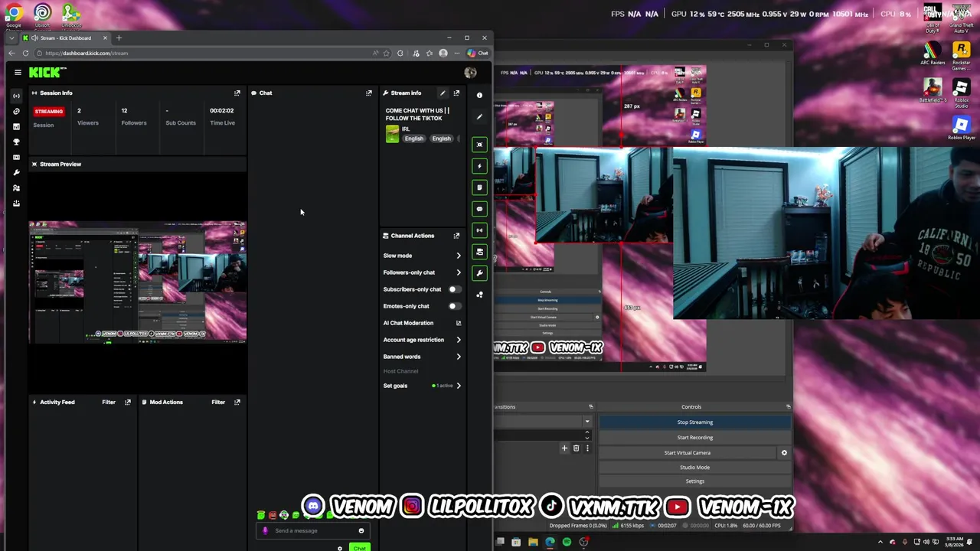Open Kick profile avatar menu

pyautogui.click(x=470, y=73)
